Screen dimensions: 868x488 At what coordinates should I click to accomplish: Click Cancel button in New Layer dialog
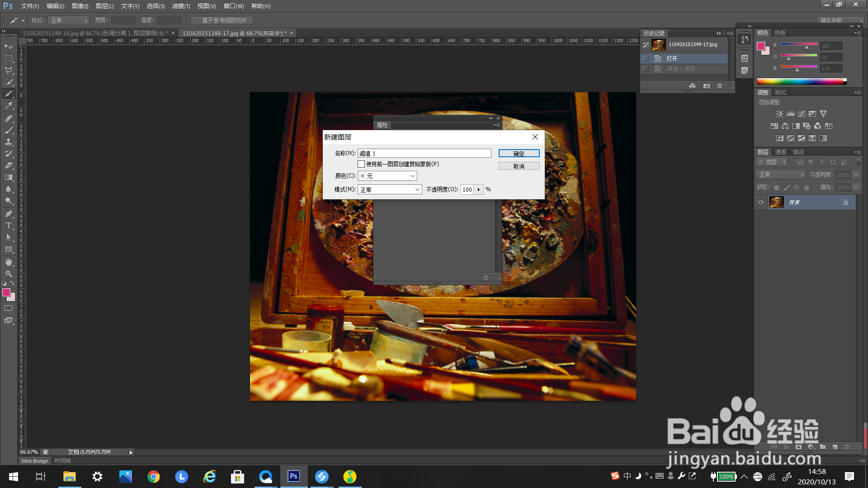(x=519, y=166)
